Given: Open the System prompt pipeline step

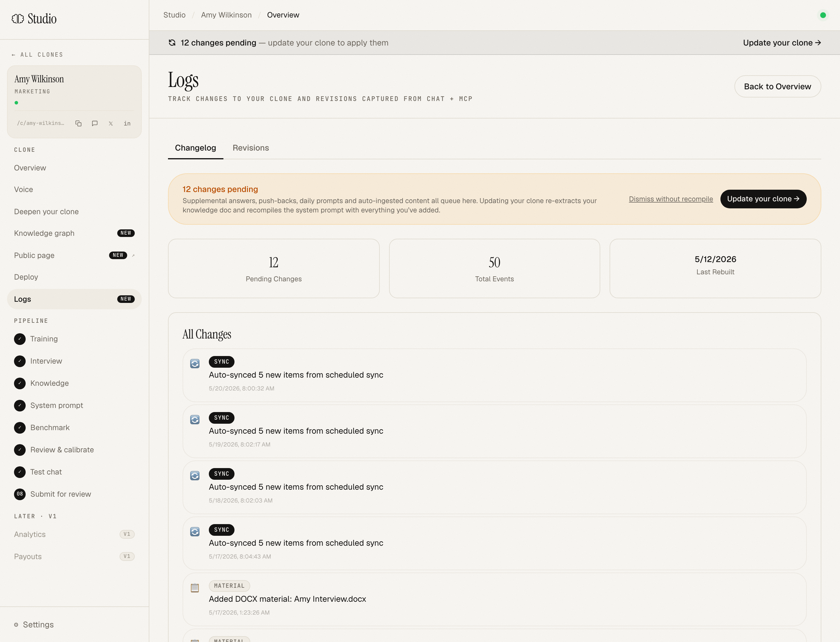Looking at the screenshot, I should click(74, 405).
